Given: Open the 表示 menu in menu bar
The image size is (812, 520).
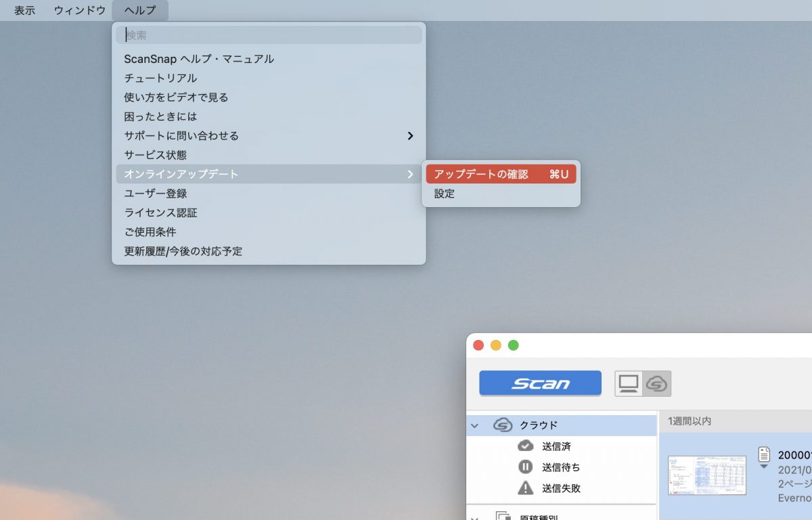Looking at the screenshot, I should tap(25, 10).
